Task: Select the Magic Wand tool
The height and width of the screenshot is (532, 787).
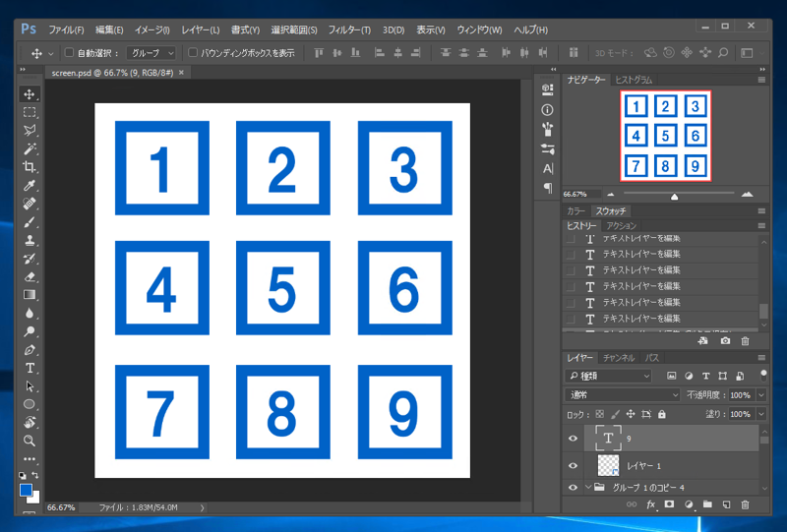Action: click(x=30, y=149)
